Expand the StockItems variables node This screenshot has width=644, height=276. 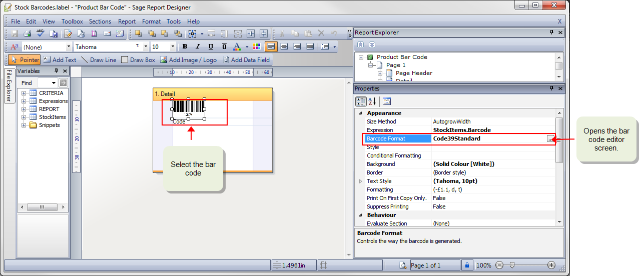24,117
